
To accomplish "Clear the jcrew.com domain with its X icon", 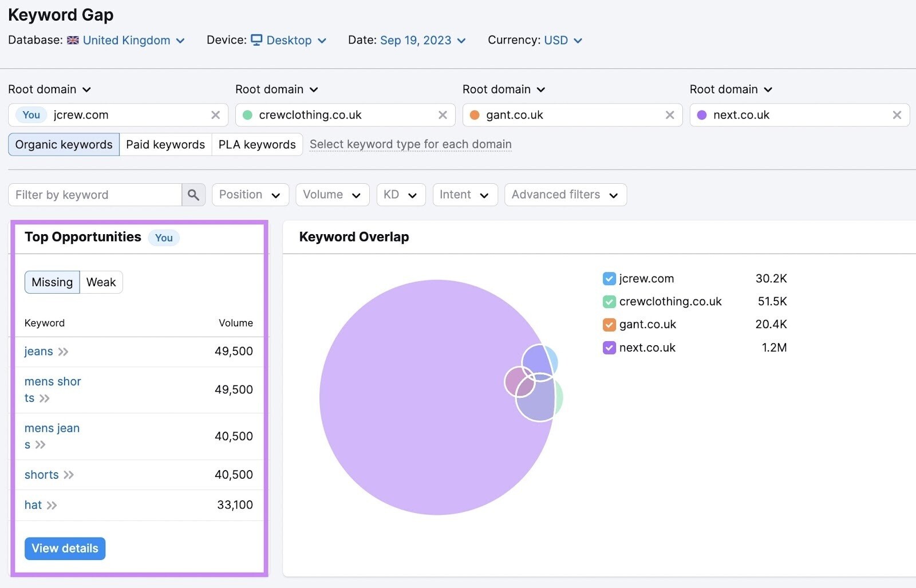I will [215, 115].
